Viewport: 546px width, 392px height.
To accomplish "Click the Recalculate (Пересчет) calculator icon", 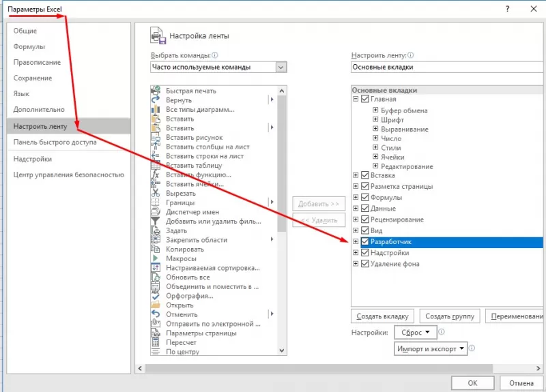I will coord(156,342).
